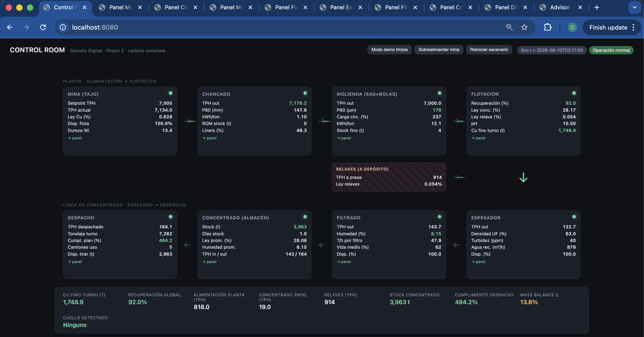644x337 pixels.
Task: Click the green status dot on Filtrado card
Action: point(440,217)
